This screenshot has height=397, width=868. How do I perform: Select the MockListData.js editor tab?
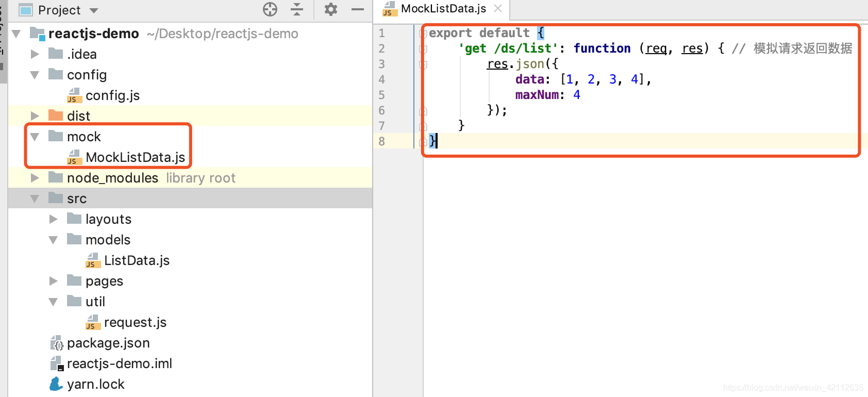[443, 9]
